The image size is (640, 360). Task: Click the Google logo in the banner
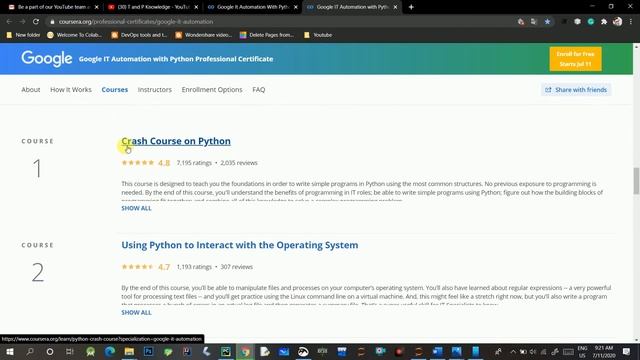click(x=47, y=59)
